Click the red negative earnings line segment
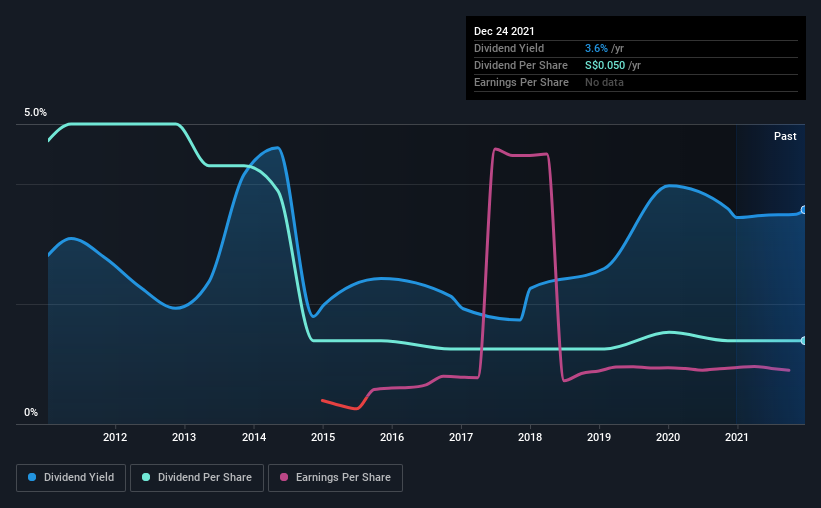Image resolution: width=821 pixels, height=508 pixels. 340,404
